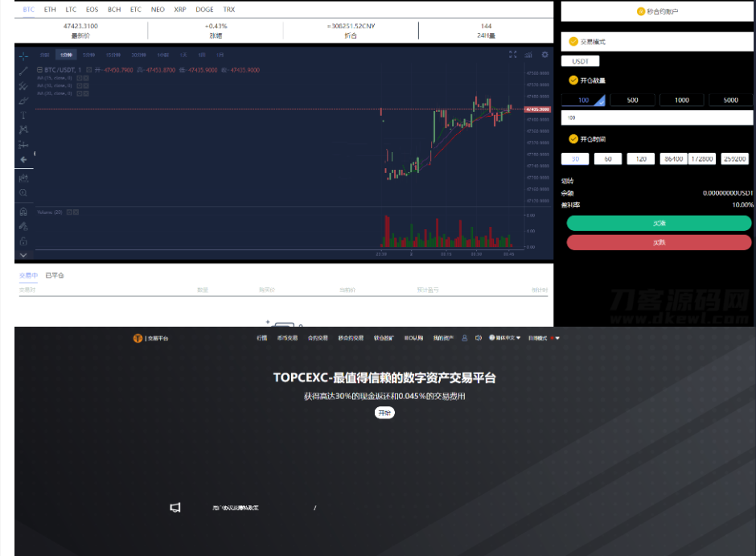
Task: Open chart settings gear
Action: (x=544, y=55)
